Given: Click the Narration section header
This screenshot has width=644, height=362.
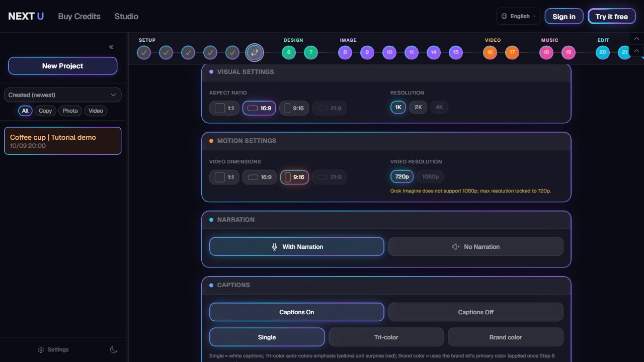Looking at the screenshot, I should click(386, 220).
